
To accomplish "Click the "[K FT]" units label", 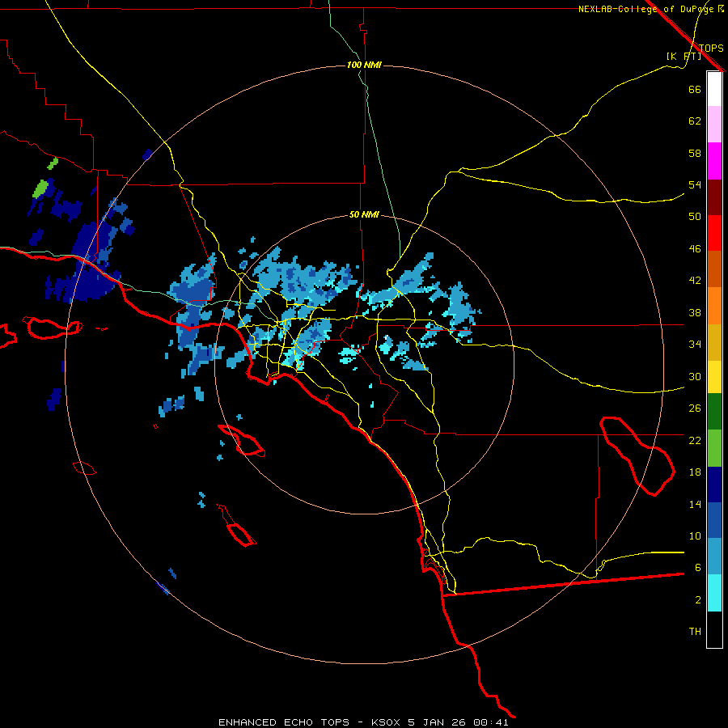I will click(684, 56).
